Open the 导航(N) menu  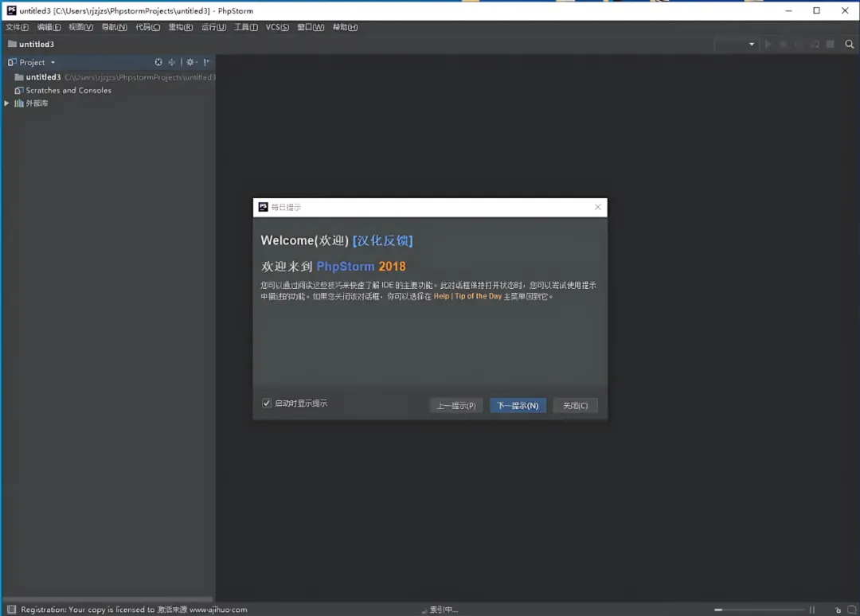pyautogui.click(x=114, y=27)
